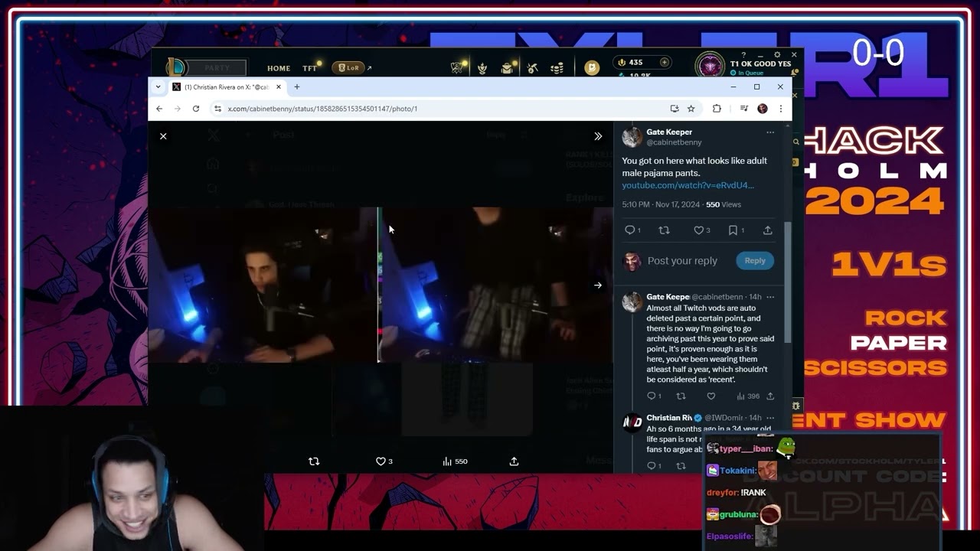This screenshot has height=551, width=980.
Task: Repost the main tweet in the side panel
Action: tap(665, 230)
